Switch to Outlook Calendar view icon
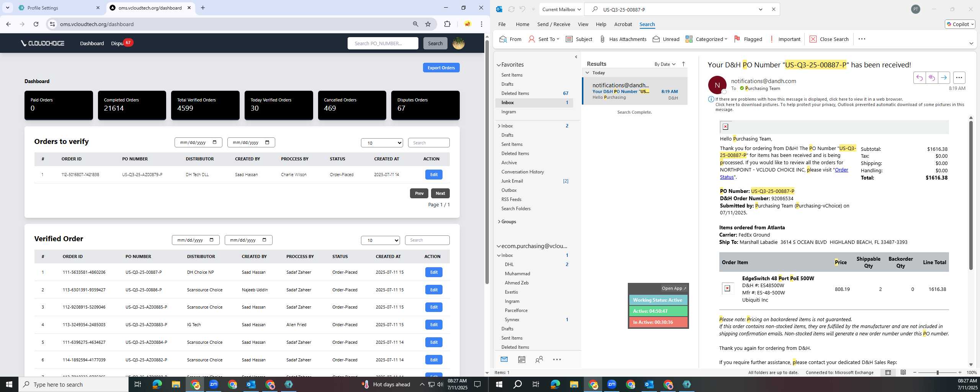Viewport: 980px width, 392px height. tap(521, 359)
